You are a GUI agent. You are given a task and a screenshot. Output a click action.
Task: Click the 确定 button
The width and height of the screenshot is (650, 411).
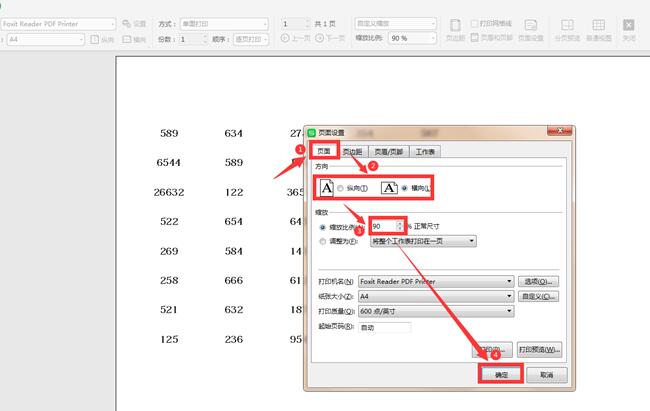(501, 374)
